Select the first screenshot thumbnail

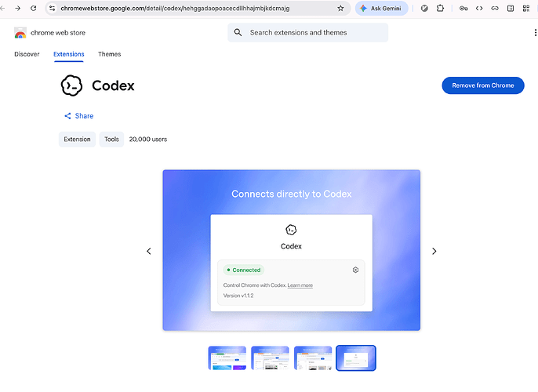[227, 358]
